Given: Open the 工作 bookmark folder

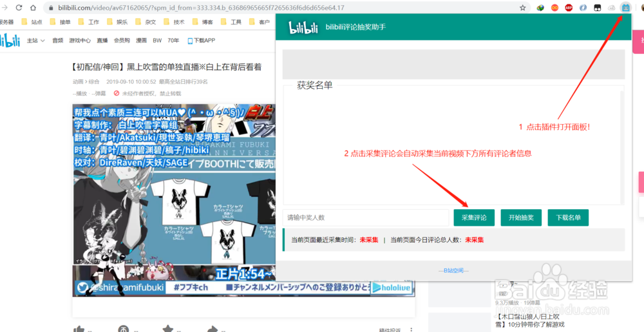Looking at the screenshot, I should (x=89, y=22).
